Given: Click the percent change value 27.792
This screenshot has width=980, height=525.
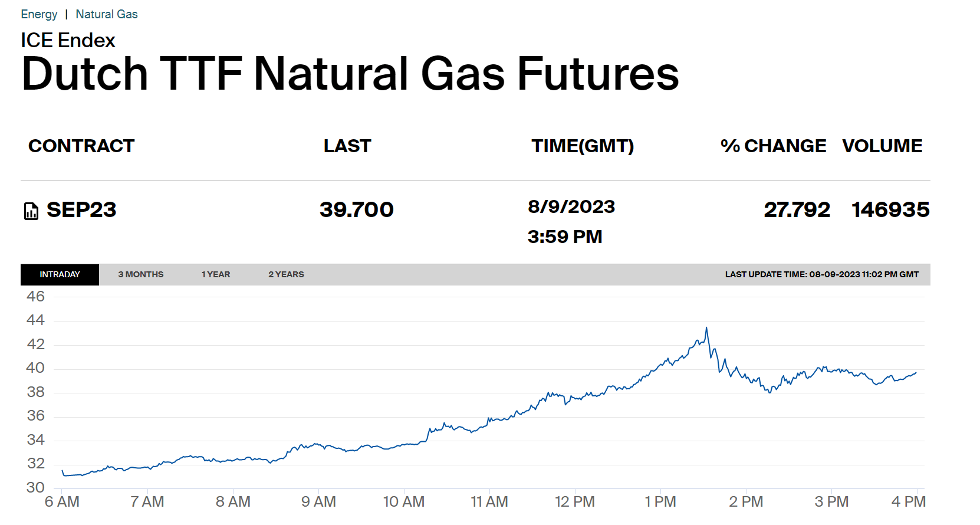Looking at the screenshot, I should coord(797,209).
